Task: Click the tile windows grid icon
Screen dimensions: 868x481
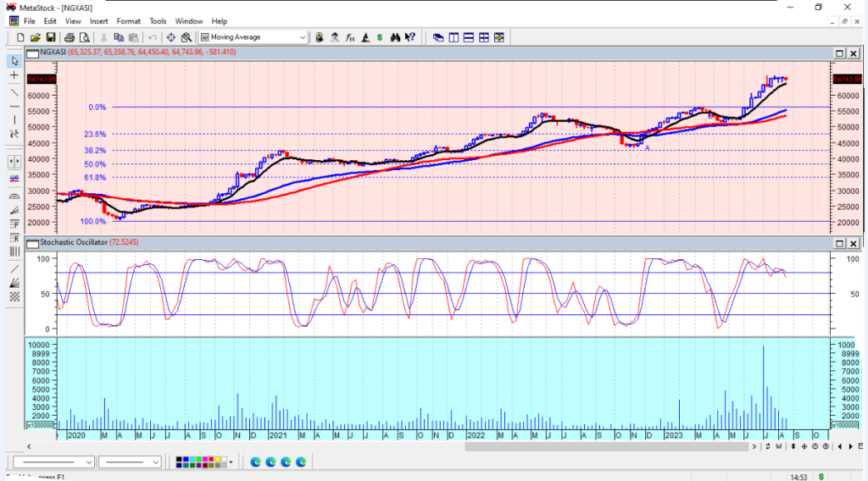Action: 484,37
